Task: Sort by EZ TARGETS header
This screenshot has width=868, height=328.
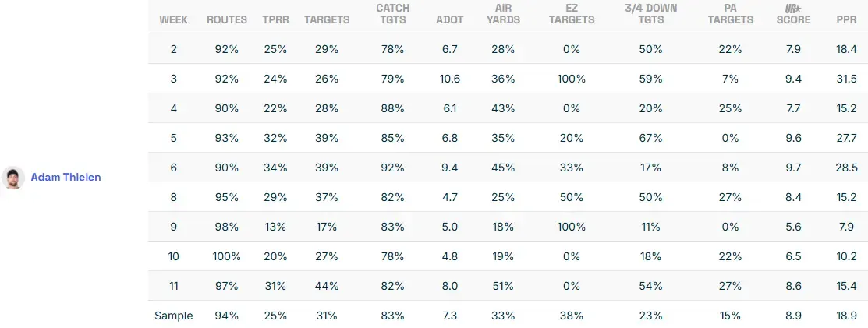Action: coord(572,14)
